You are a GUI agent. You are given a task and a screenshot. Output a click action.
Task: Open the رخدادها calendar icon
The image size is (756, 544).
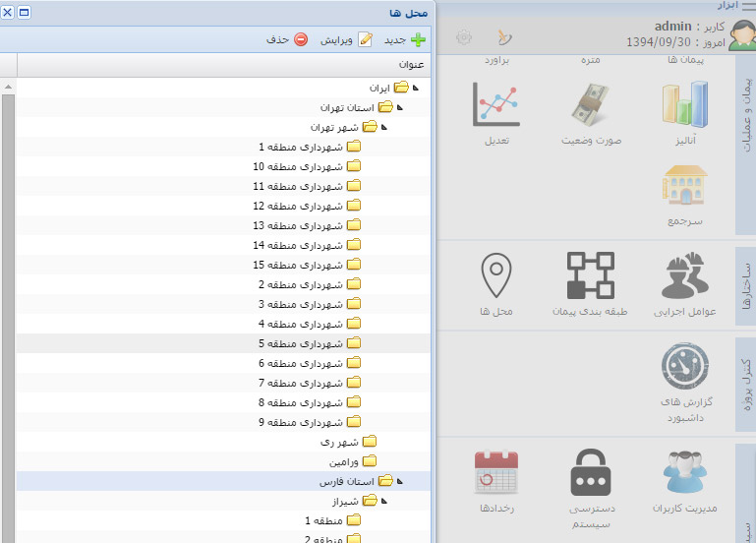(x=495, y=472)
